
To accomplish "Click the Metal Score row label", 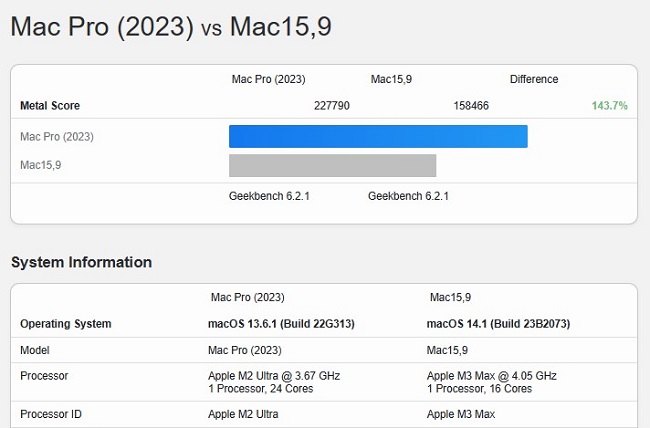I will click(x=50, y=105).
